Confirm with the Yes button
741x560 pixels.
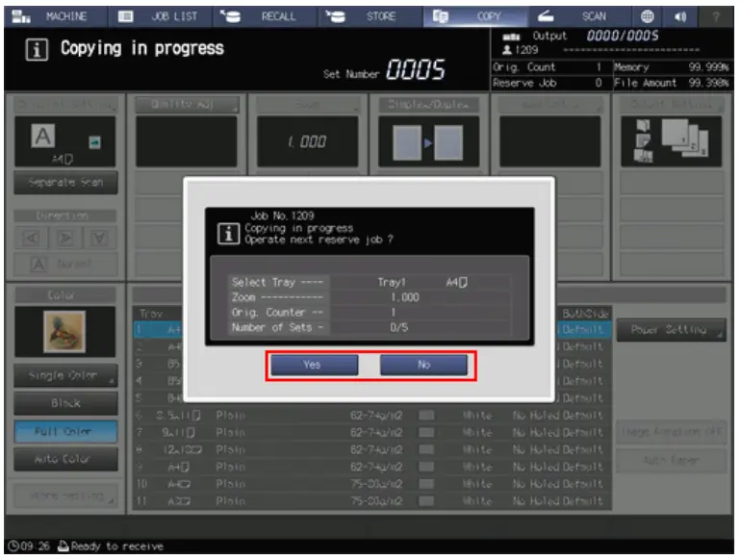pos(315,365)
